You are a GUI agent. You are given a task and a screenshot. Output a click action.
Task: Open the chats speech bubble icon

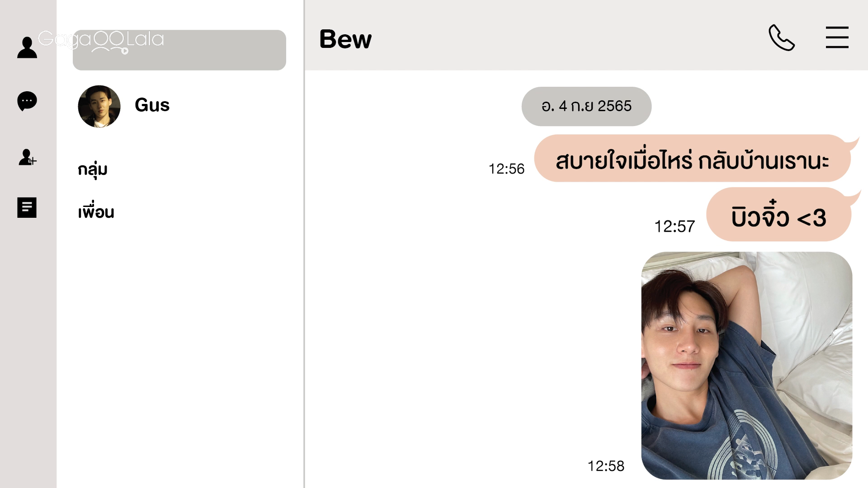click(27, 101)
